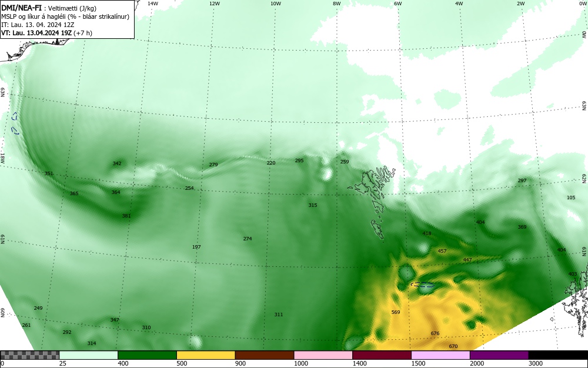Click the CAPE value 314
The image size is (588, 368).
(92, 344)
